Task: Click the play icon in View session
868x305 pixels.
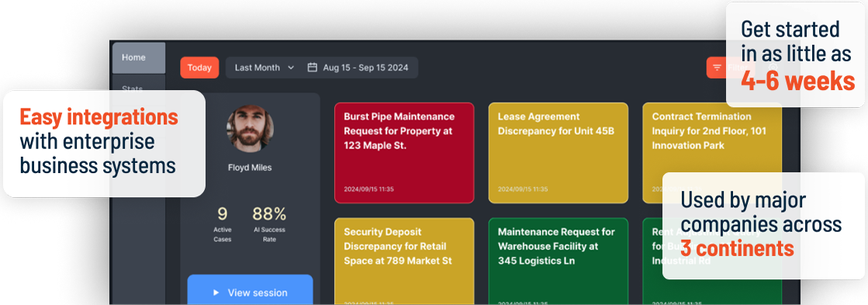Action: click(216, 293)
